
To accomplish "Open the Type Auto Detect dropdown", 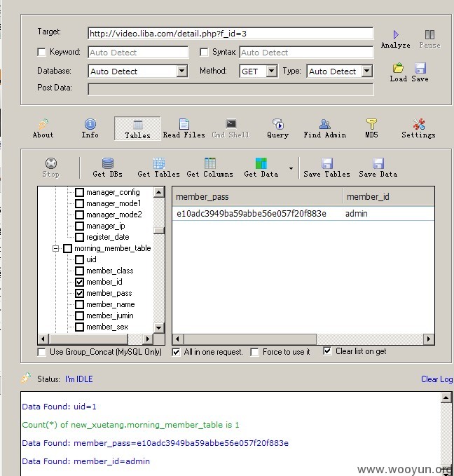I will [366, 71].
